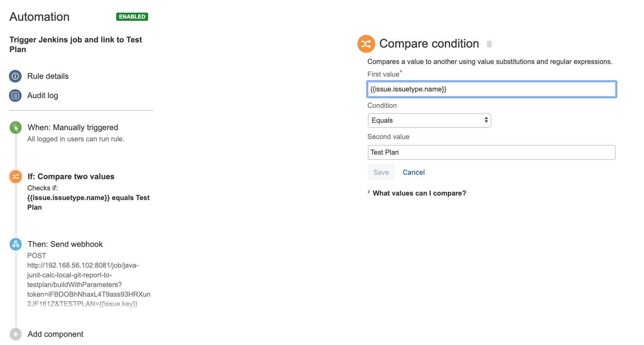Open Audit log menu item
Viewport: 644px width, 345px height.
(43, 96)
